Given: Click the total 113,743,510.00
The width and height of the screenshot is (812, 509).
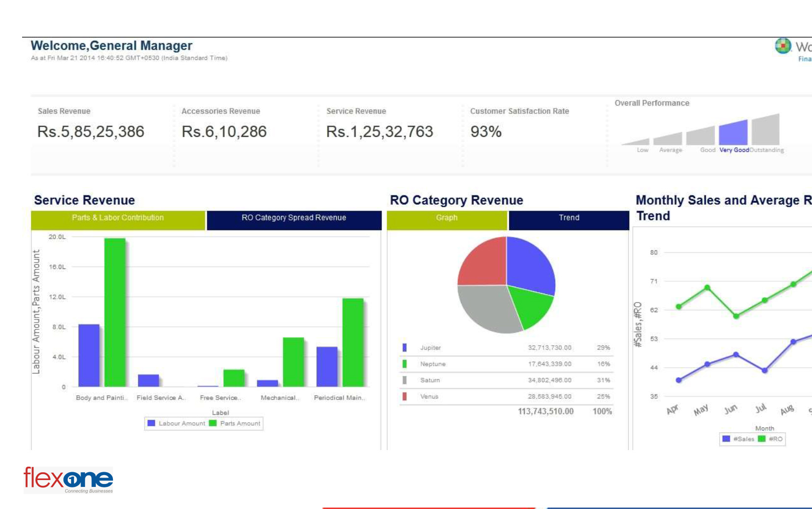Looking at the screenshot, I should (x=545, y=411).
